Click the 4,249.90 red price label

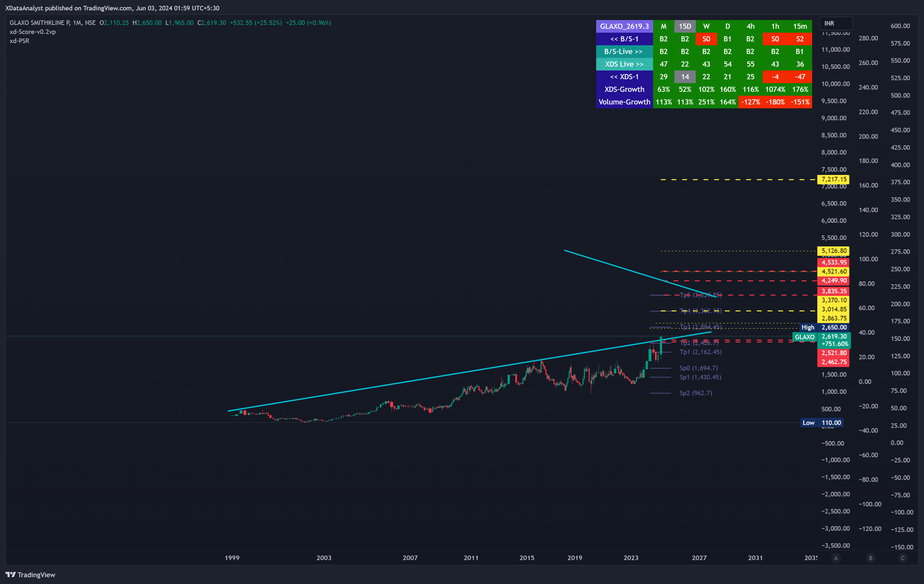tap(833, 281)
